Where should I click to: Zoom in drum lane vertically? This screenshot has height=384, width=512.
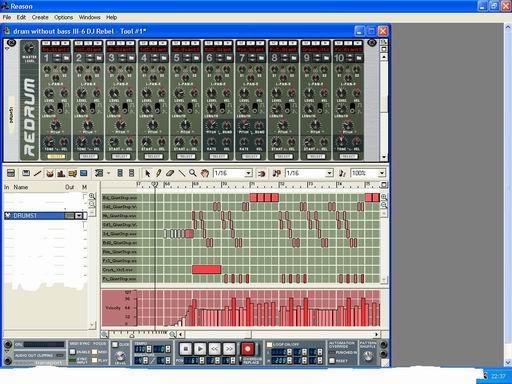click(x=384, y=197)
